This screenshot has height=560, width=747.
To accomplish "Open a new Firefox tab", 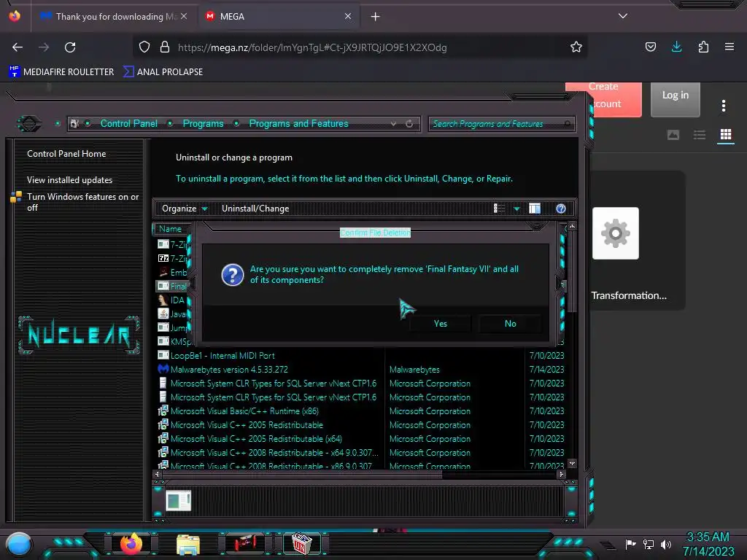I will pyautogui.click(x=376, y=17).
